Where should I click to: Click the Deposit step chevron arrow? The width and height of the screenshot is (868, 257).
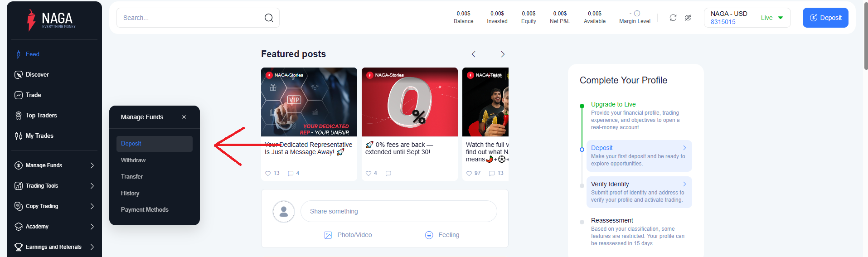click(684, 148)
